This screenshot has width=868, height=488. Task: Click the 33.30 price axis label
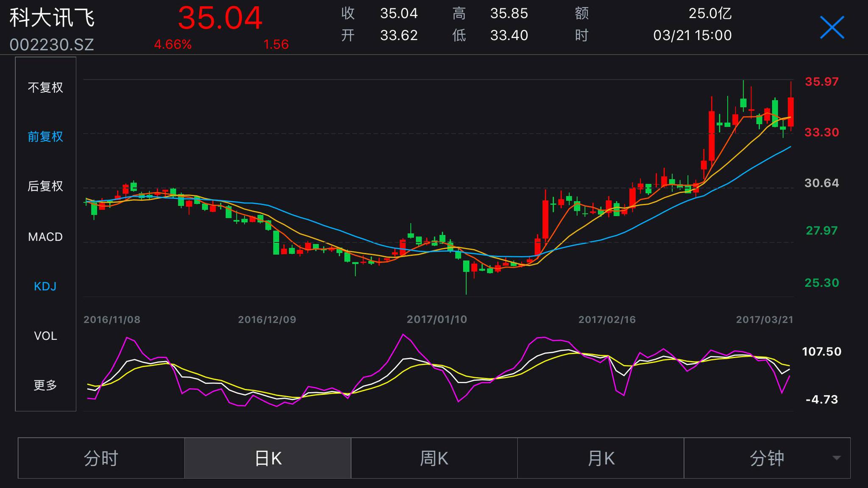[821, 133]
